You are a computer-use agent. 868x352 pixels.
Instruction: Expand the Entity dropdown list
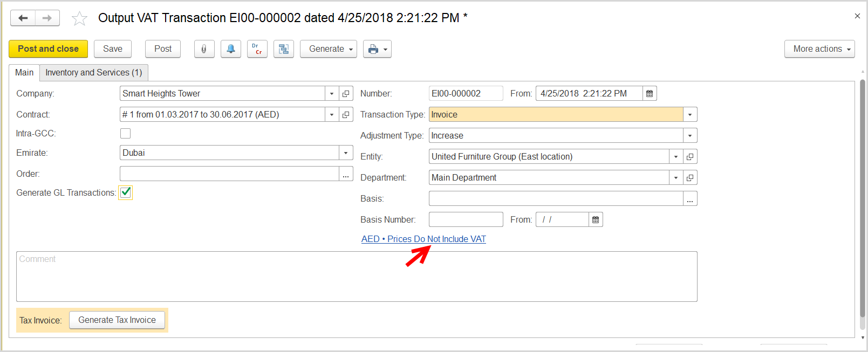676,157
